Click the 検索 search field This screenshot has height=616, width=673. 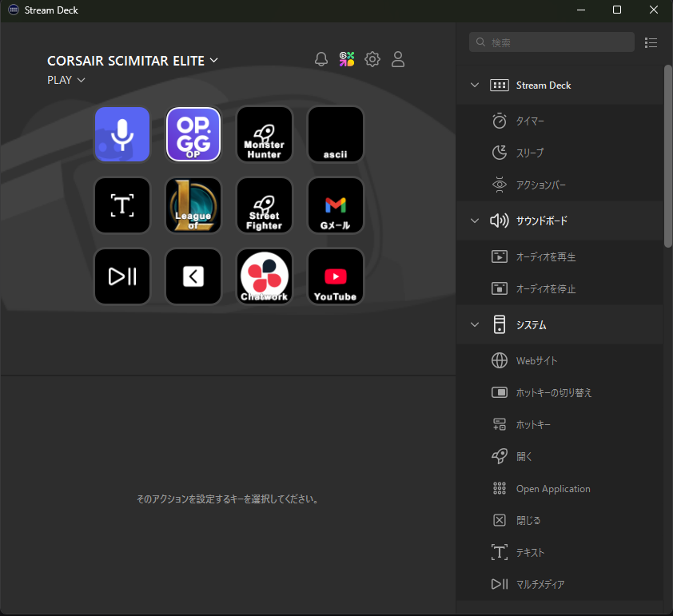click(x=552, y=42)
